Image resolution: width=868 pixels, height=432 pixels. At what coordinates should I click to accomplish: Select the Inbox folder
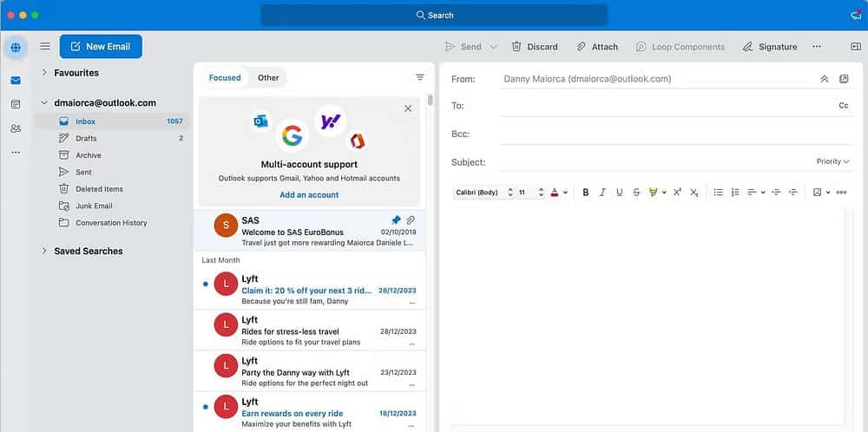112,121
